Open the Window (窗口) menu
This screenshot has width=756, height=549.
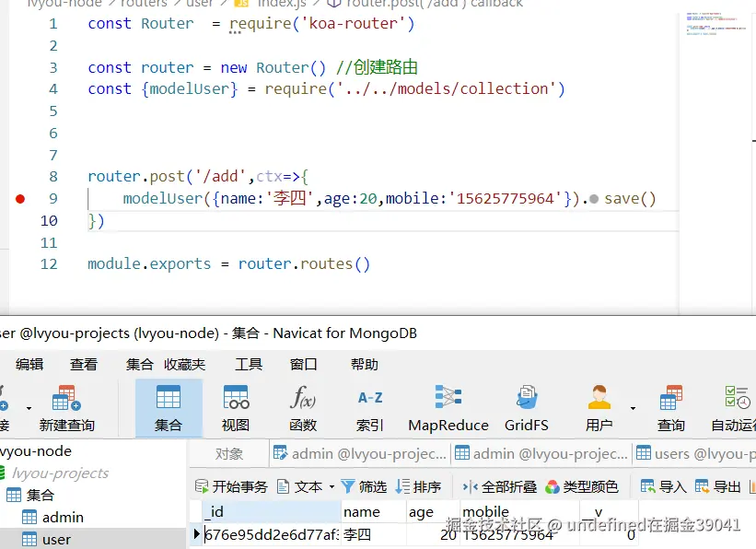[x=303, y=364]
